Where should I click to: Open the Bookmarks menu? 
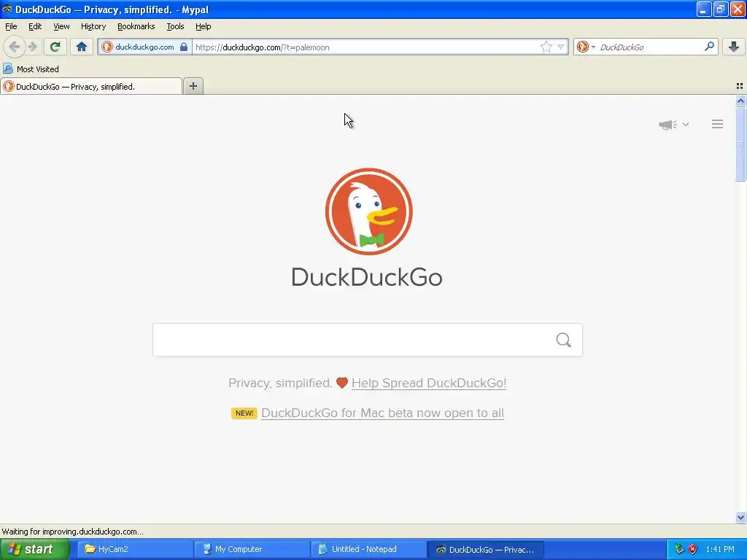(x=136, y=26)
